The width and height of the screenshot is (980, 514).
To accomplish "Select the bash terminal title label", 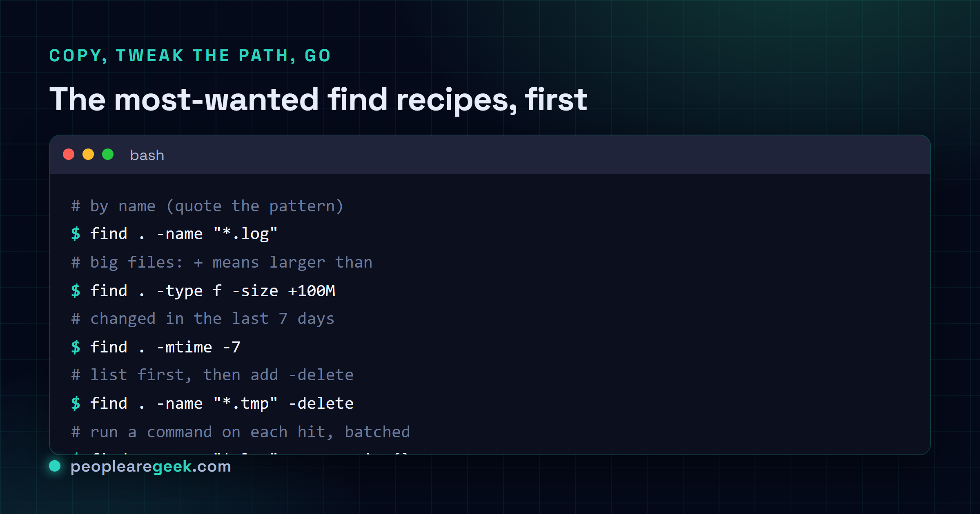I will click(147, 155).
